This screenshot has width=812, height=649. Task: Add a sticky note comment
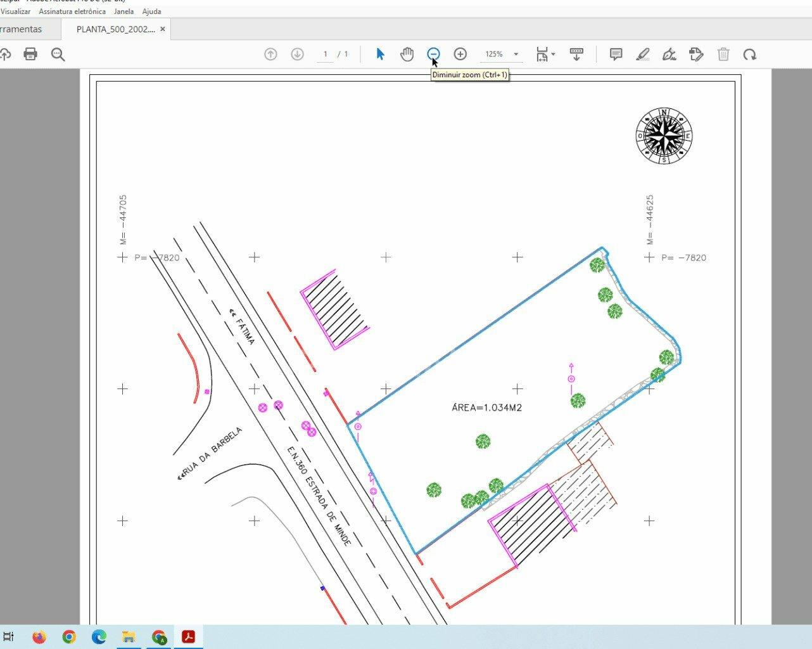616,55
